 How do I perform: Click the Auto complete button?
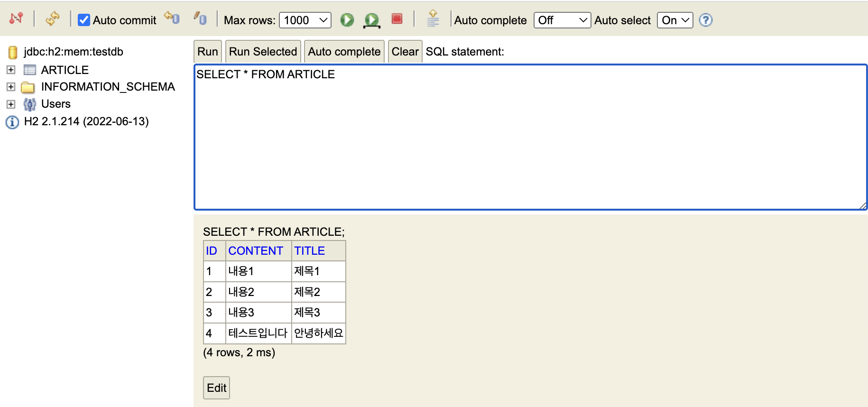point(344,52)
